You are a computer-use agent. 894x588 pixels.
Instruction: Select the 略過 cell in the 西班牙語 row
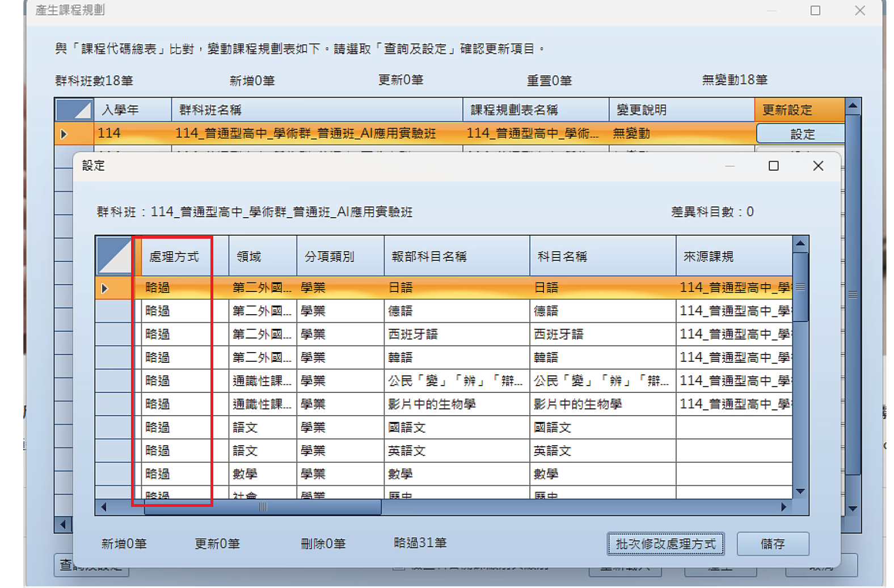click(x=184, y=334)
